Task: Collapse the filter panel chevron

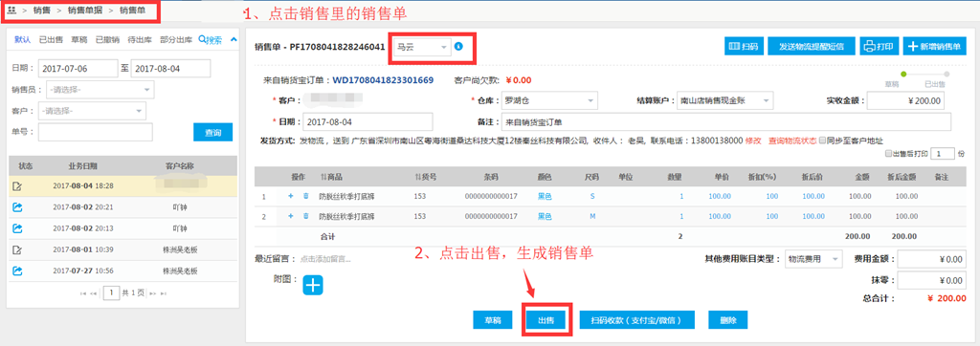Action: click(234, 40)
